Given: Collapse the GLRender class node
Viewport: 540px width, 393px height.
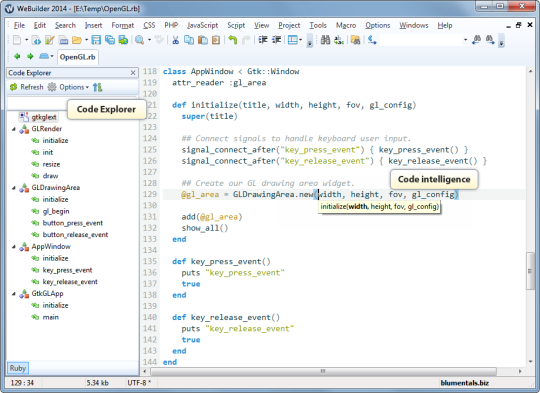Looking at the screenshot, I should [x=14, y=129].
